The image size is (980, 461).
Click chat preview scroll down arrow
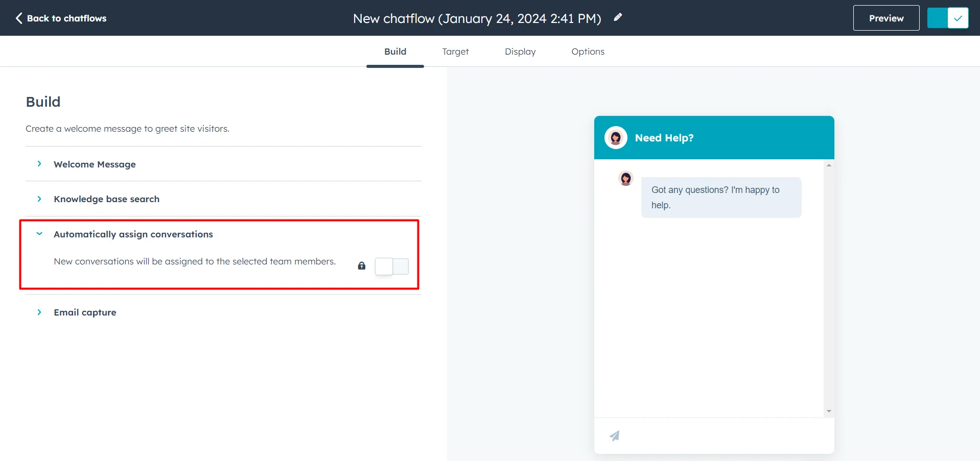pyautogui.click(x=829, y=411)
